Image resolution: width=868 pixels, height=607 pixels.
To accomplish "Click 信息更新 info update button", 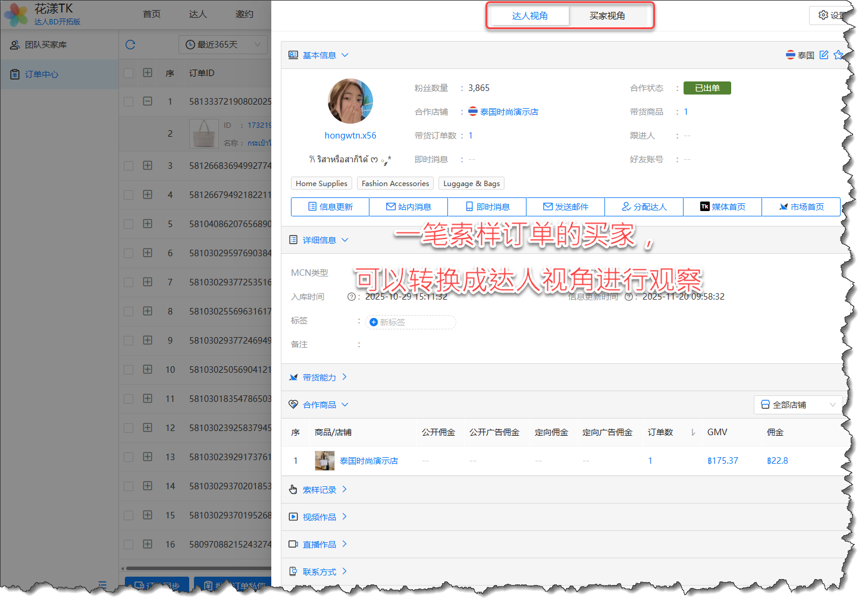I will (x=330, y=207).
